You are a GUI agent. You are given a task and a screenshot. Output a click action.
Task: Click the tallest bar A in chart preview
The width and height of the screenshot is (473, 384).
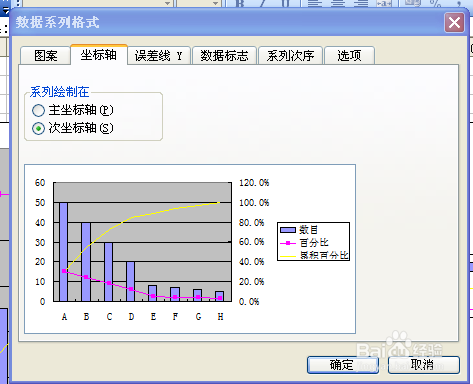pos(63,252)
